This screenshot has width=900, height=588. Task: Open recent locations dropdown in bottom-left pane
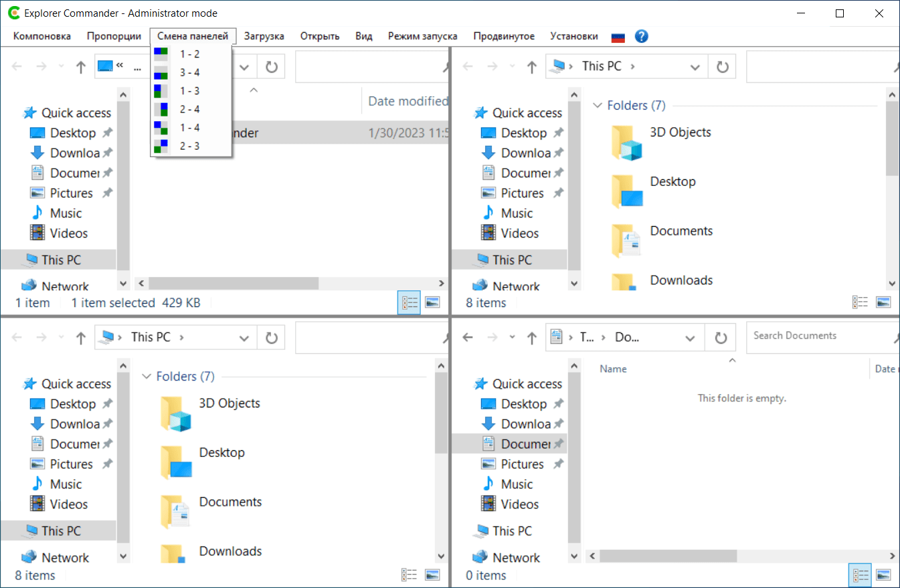pyautogui.click(x=61, y=338)
